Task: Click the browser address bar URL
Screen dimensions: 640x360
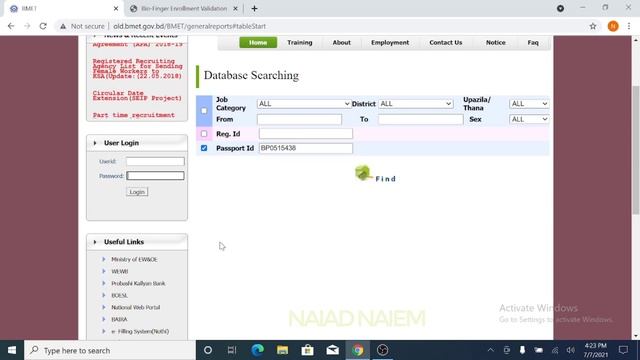Action: [189, 26]
